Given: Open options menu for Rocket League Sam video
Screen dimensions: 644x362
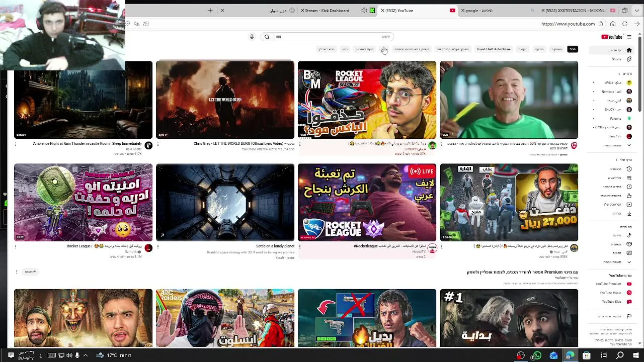Looking at the screenshot, I should [16, 246].
